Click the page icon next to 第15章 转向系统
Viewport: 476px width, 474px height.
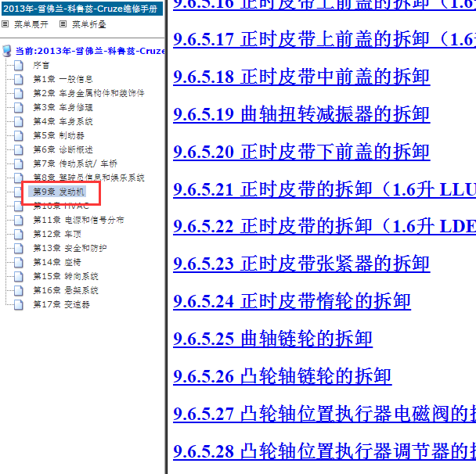(19, 276)
